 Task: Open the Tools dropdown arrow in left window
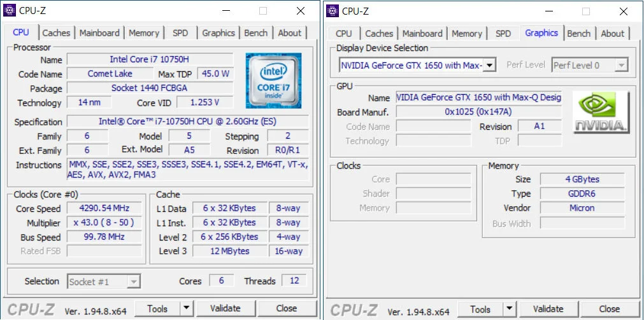pos(186,309)
